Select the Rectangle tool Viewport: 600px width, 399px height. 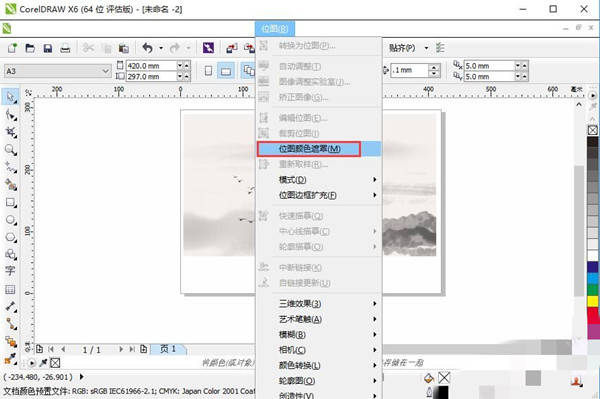[x=10, y=202]
